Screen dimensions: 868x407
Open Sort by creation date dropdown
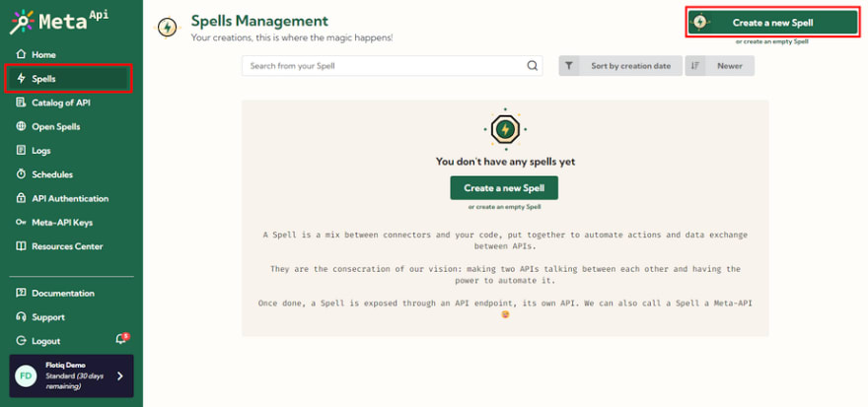(x=620, y=66)
